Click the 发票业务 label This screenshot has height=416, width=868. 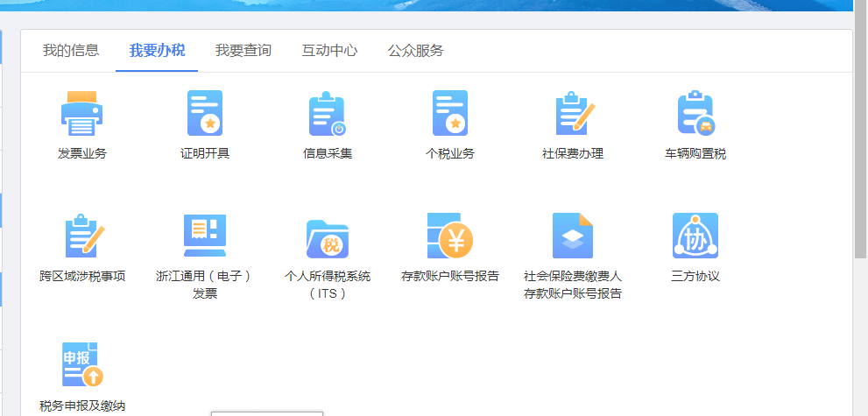(x=82, y=154)
